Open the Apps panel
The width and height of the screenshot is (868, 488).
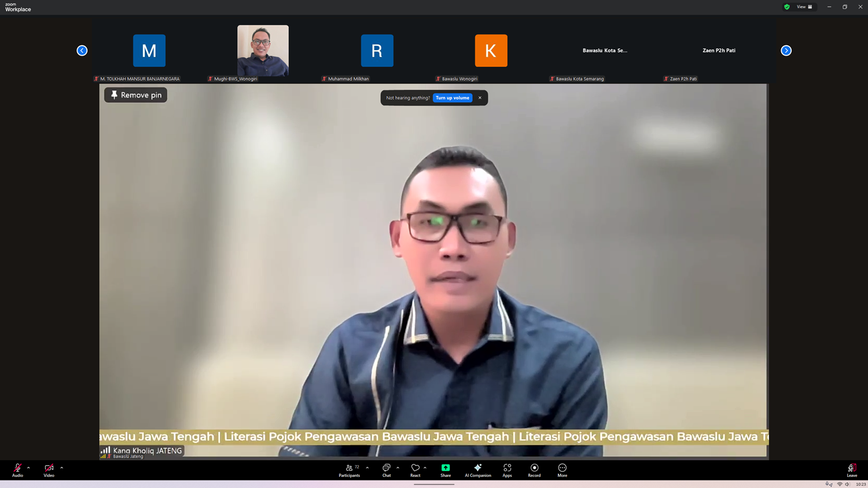507,470
